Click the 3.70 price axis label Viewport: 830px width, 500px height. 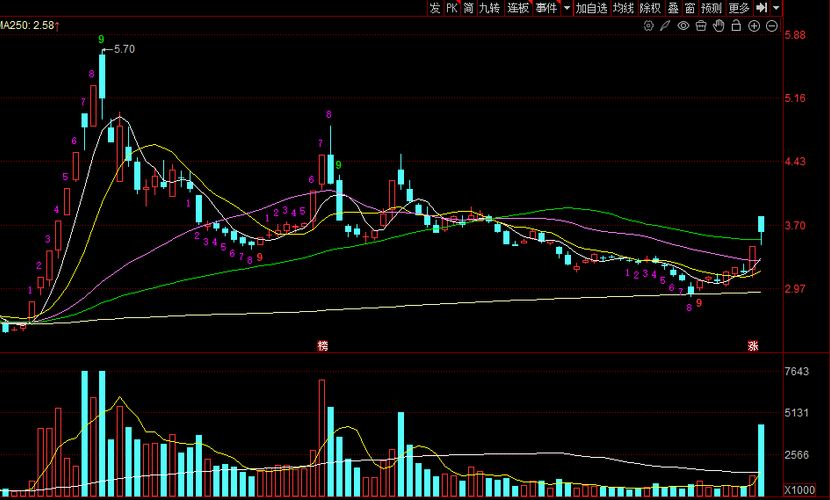[795, 225]
